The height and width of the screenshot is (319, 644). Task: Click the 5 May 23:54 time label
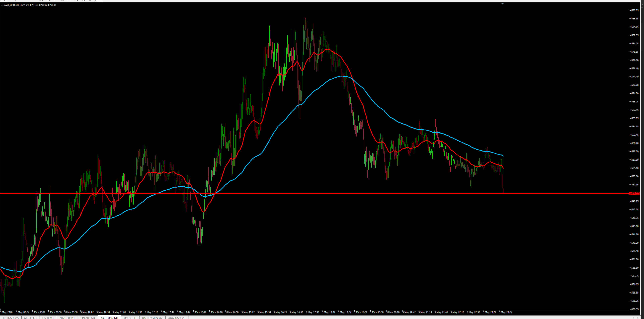point(505,312)
